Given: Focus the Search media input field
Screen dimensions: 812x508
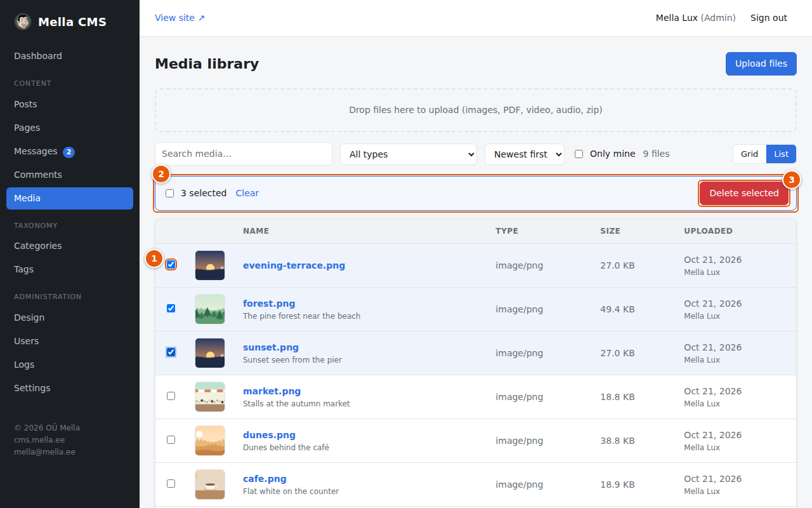Looking at the screenshot, I should 244,154.
